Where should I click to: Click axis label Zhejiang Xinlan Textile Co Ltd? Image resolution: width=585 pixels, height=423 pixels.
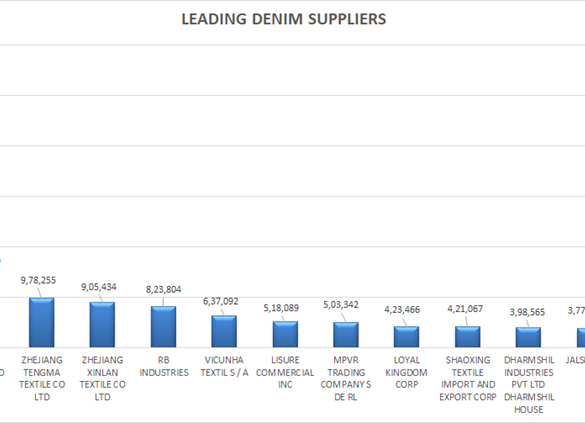[102, 378]
